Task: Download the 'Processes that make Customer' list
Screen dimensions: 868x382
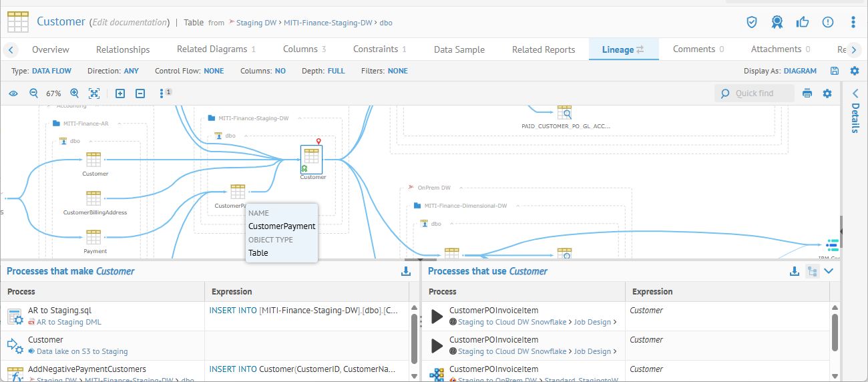Action: click(405, 271)
